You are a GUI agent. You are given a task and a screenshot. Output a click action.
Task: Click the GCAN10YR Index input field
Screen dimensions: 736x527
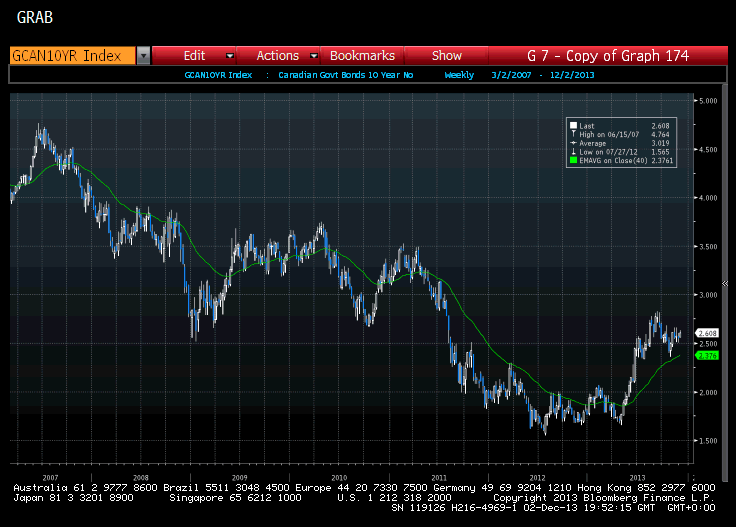click(x=70, y=56)
